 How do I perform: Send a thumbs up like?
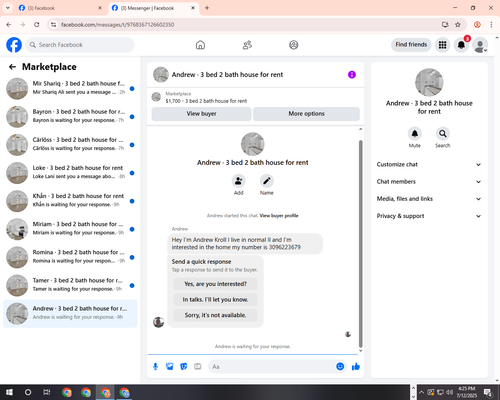pos(356,367)
